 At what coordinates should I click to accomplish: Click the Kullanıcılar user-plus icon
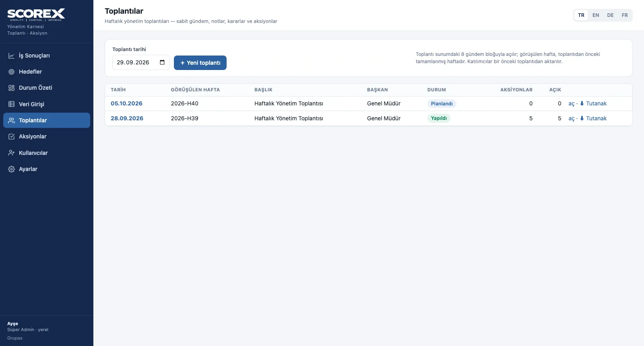pyautogui.click(x=12, y=153)
